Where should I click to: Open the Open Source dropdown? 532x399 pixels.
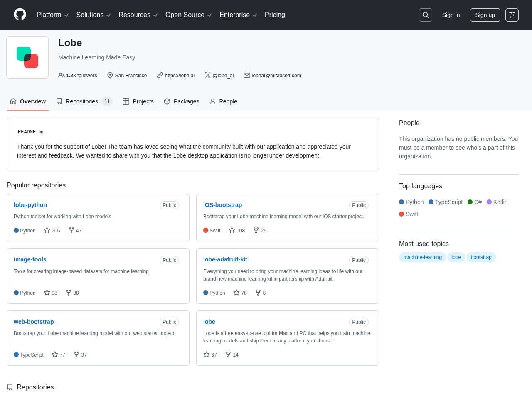[x=188, y=15]
